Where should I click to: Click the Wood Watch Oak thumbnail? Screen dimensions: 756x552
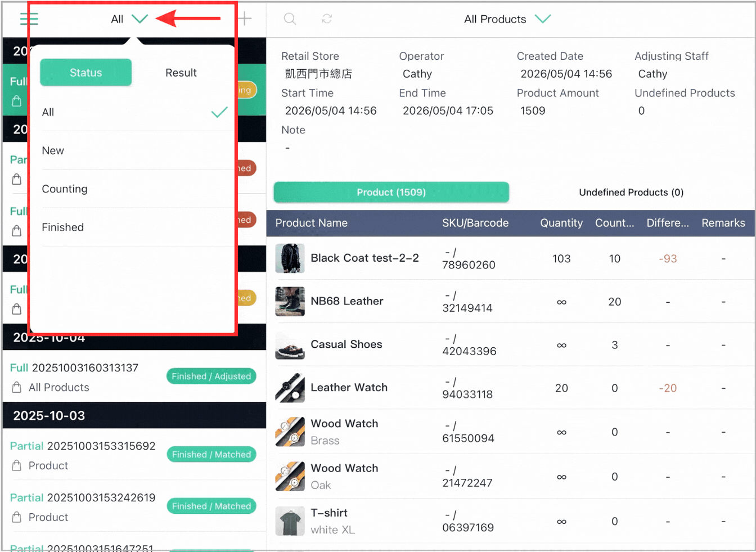[x=290, y=477]
